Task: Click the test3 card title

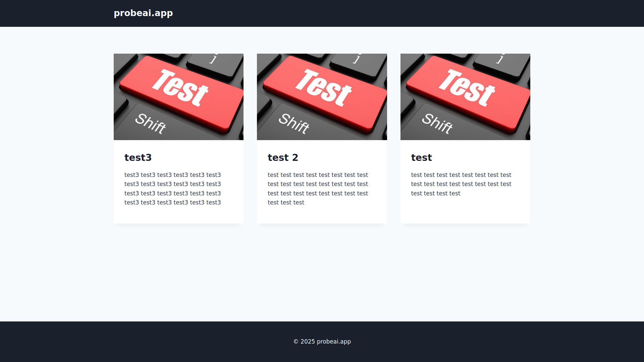Action: tap(138, 158)
